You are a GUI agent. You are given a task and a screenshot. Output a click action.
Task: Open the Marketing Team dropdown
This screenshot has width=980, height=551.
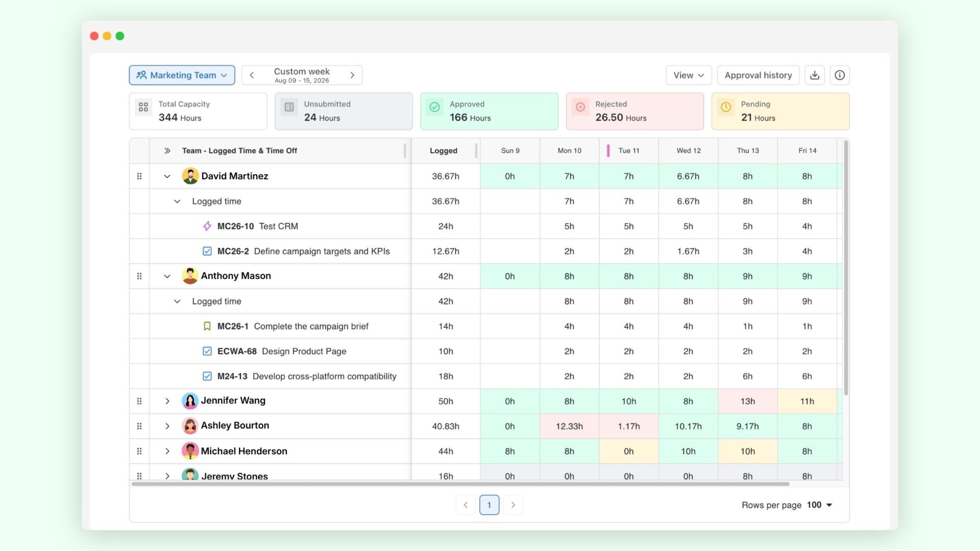click(x=182, y=75)
